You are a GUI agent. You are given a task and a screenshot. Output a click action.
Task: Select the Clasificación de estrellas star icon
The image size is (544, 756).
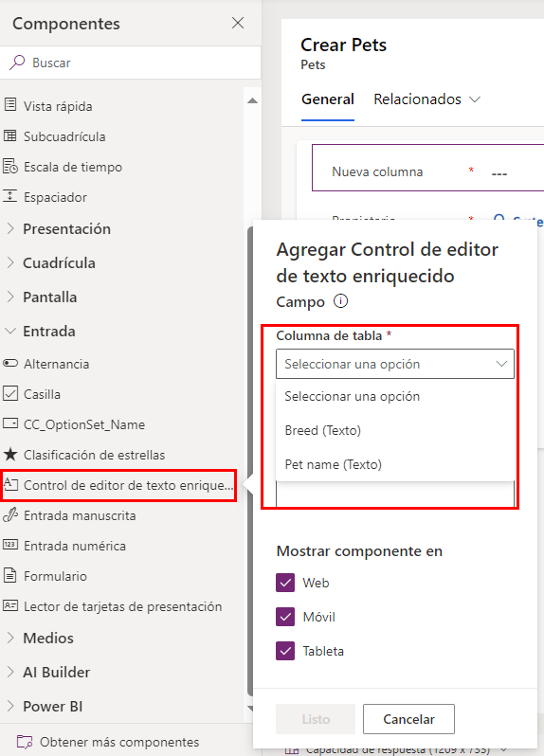(x=10, y=454)
